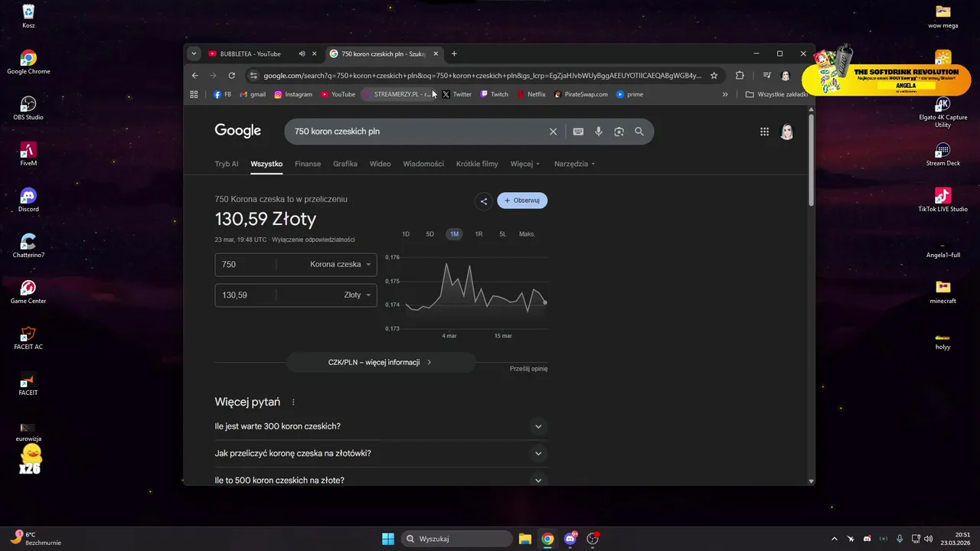Screen dimensions: 980x551
Task: Reload the current page
Action: (x=233, y=76)
